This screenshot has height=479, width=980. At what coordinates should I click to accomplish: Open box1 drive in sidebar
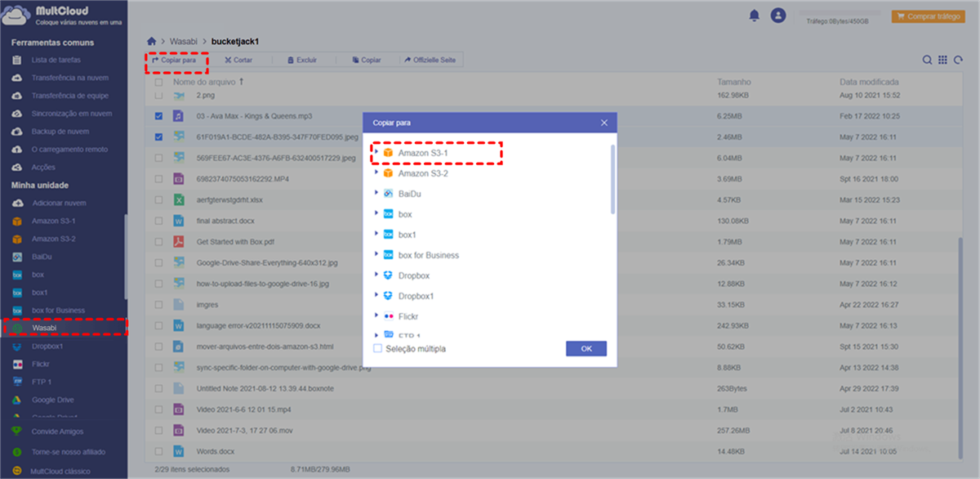(40, 292)
